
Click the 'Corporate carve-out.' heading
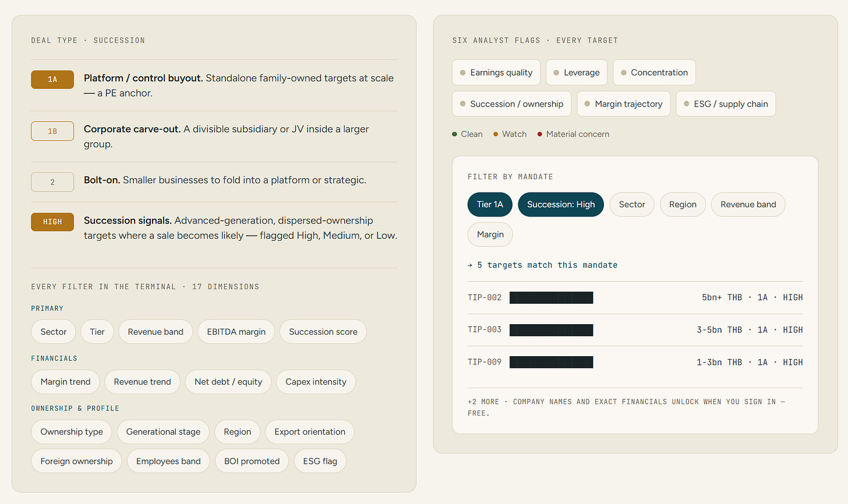tap(132, 129)
